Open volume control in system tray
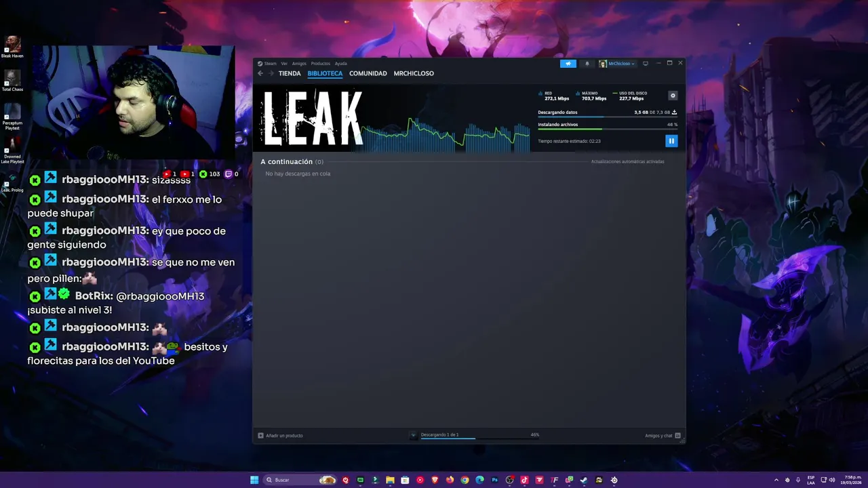Viewport: 868px width, 488px height. coord(832,480)
